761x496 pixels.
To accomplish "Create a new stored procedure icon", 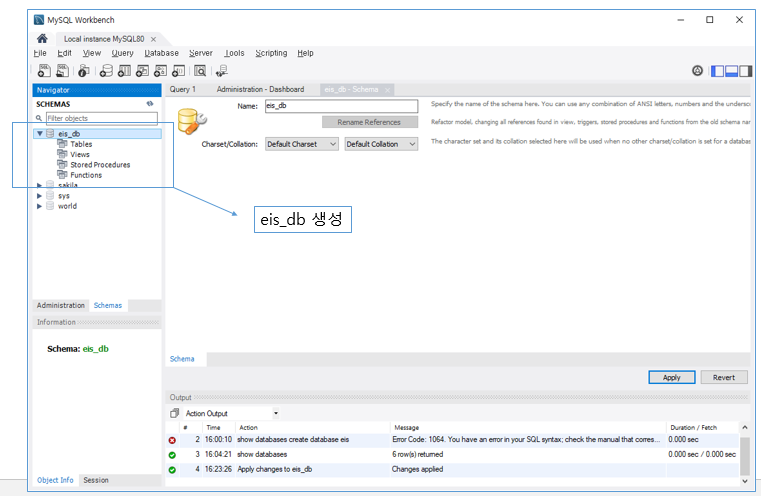I will coord(160,71).
